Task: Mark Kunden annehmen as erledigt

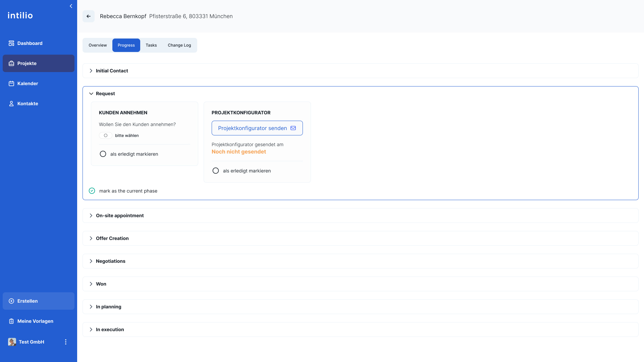Action: (x=103, y=154)
